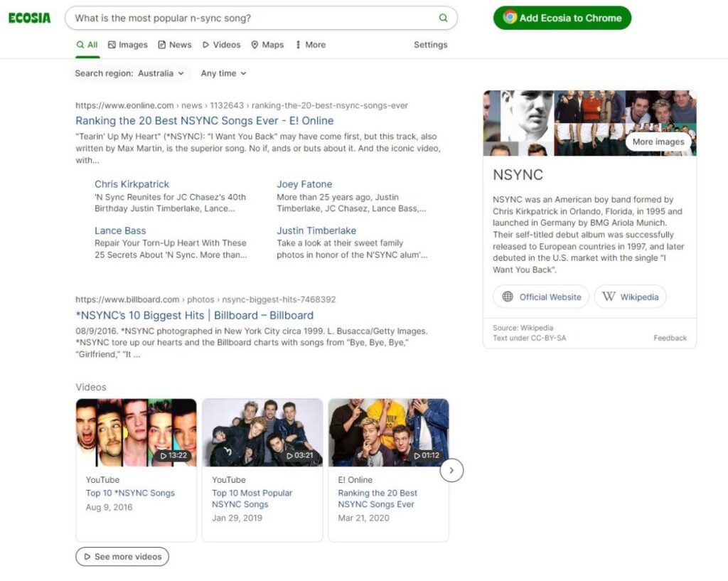
Task: Click Add Ecosia to Chrome button
Action: [x=562, y=18]
